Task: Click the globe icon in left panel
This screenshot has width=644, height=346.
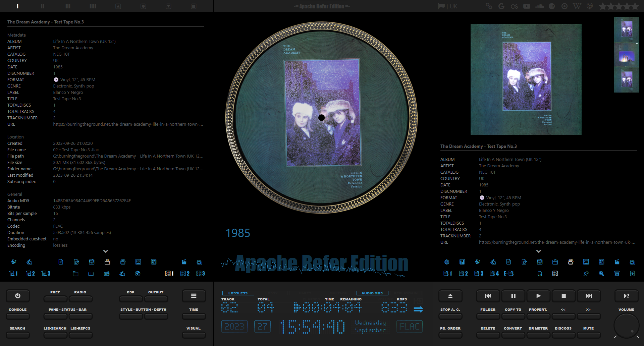Action: [138, 274]
